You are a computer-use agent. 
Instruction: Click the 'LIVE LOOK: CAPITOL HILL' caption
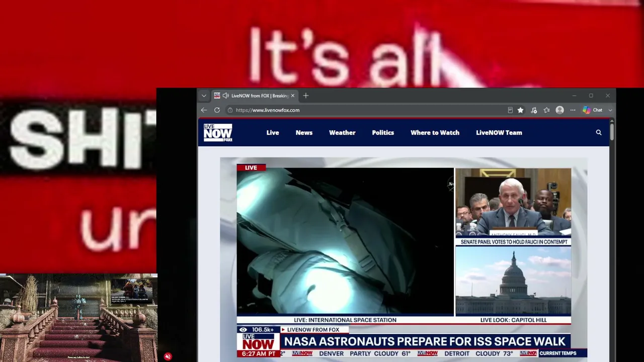click(x=513, y=320)
